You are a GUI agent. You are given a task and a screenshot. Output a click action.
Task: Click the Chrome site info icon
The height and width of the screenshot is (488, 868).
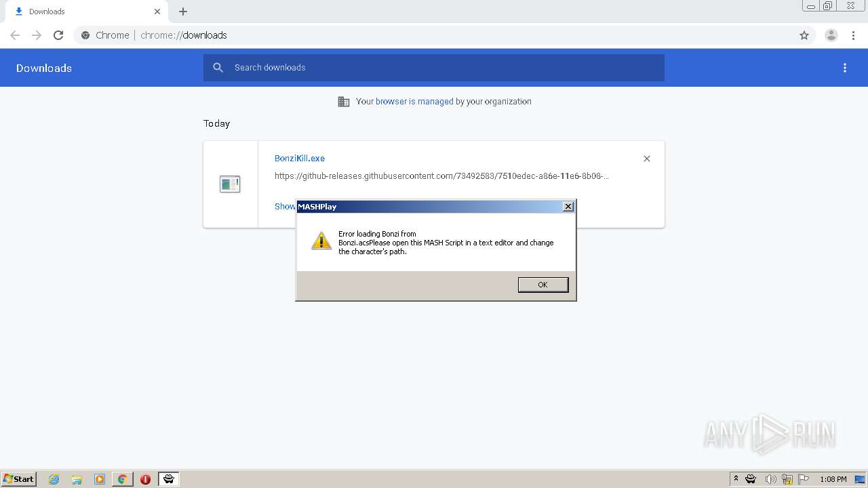point(85,35)
